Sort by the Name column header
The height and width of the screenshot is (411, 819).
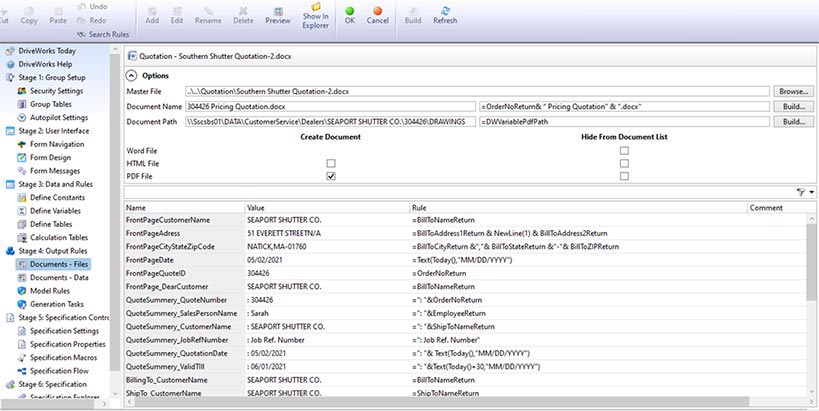(x=184, y=207)
